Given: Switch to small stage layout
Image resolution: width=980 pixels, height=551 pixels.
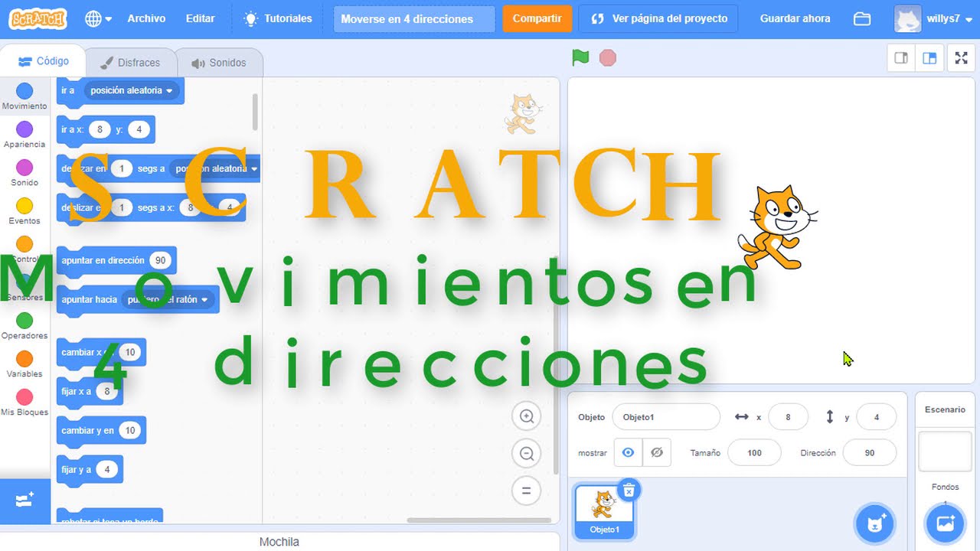Looking at the screenshot, I should (x=901, y=58).
